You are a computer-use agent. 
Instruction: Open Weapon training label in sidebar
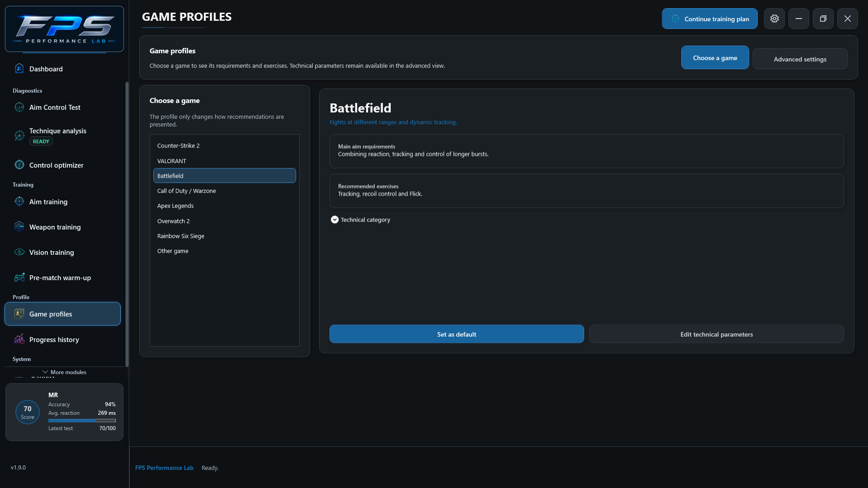(55, 227)
